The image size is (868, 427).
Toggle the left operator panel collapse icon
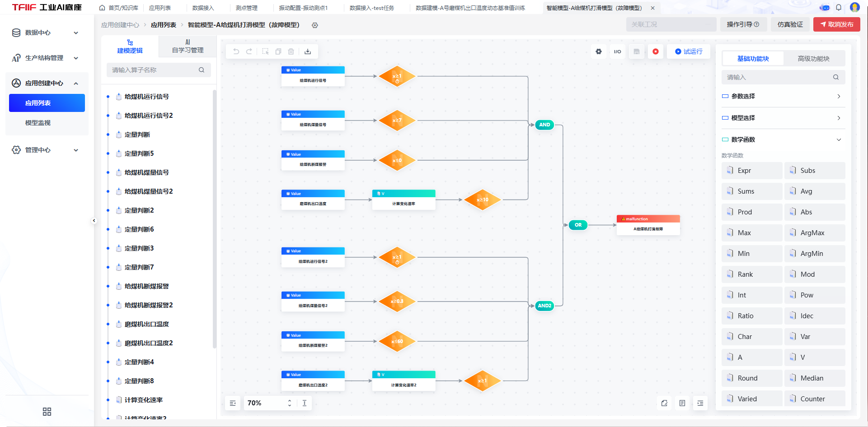pos(233,403)
